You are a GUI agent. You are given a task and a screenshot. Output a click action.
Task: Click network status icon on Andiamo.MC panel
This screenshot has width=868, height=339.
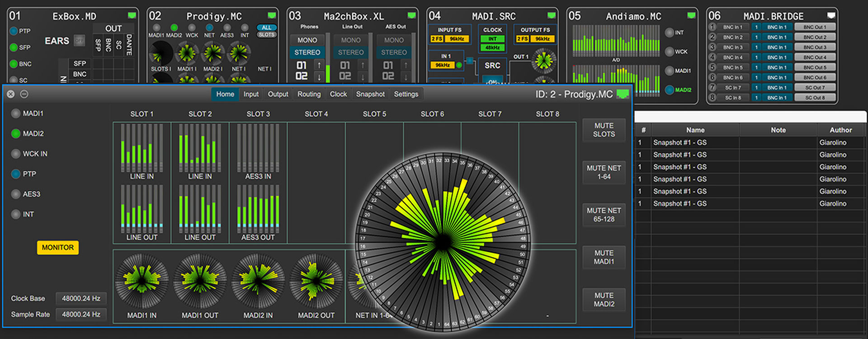tap(692, 15)
